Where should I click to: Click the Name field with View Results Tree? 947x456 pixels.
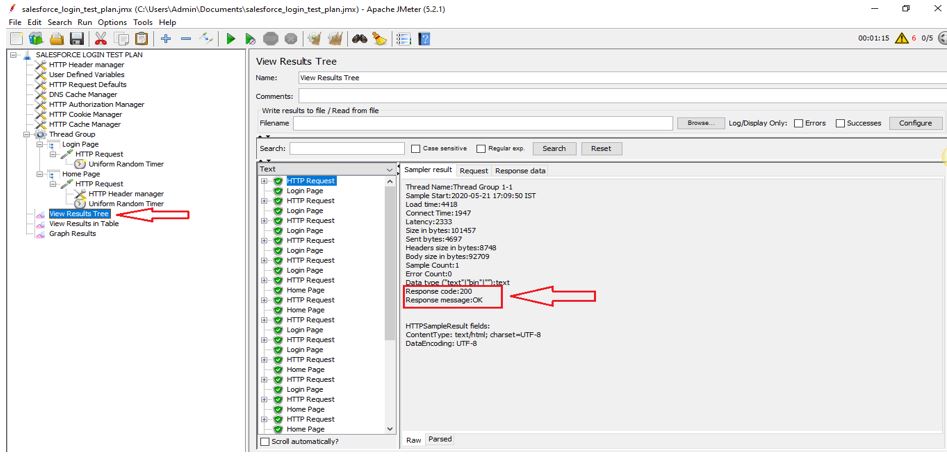(623, 77)
